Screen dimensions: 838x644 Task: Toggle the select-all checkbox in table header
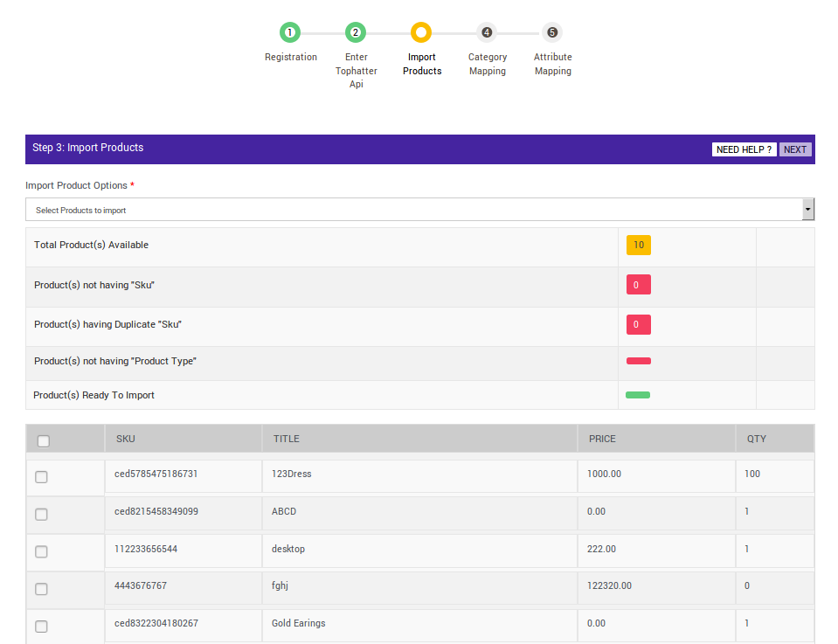point(44,441)
